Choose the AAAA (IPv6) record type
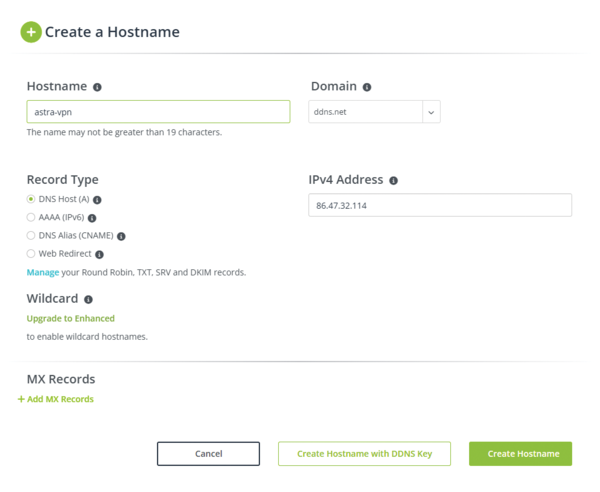 click(x=31, y=217)
